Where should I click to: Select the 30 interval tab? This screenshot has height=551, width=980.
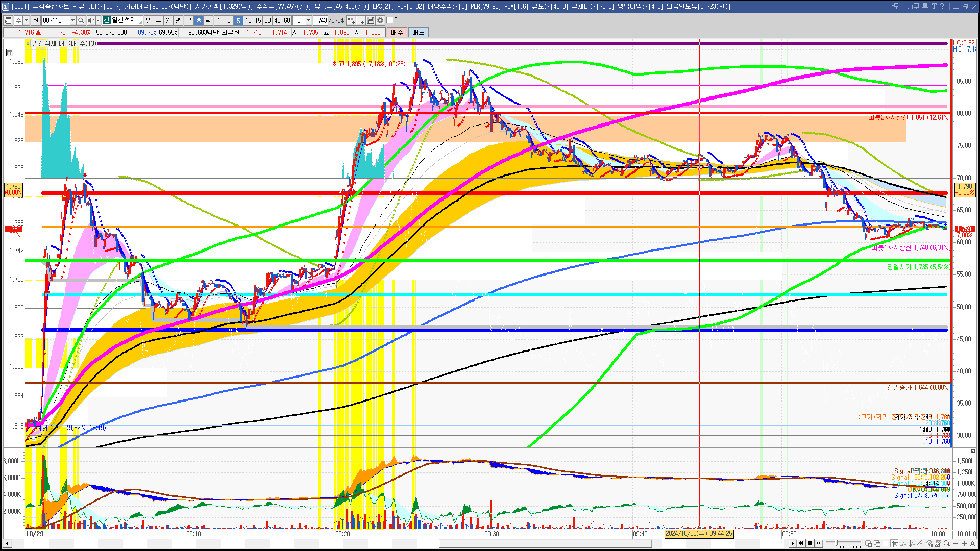(267, 20)
